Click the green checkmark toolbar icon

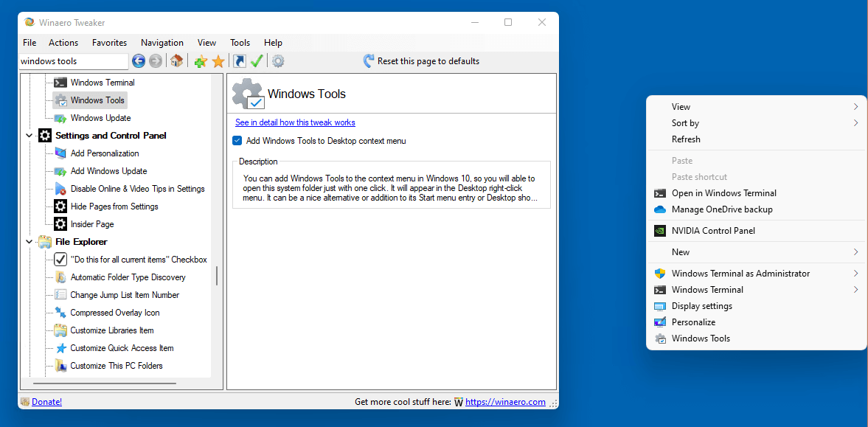click(x=257, y=61)
